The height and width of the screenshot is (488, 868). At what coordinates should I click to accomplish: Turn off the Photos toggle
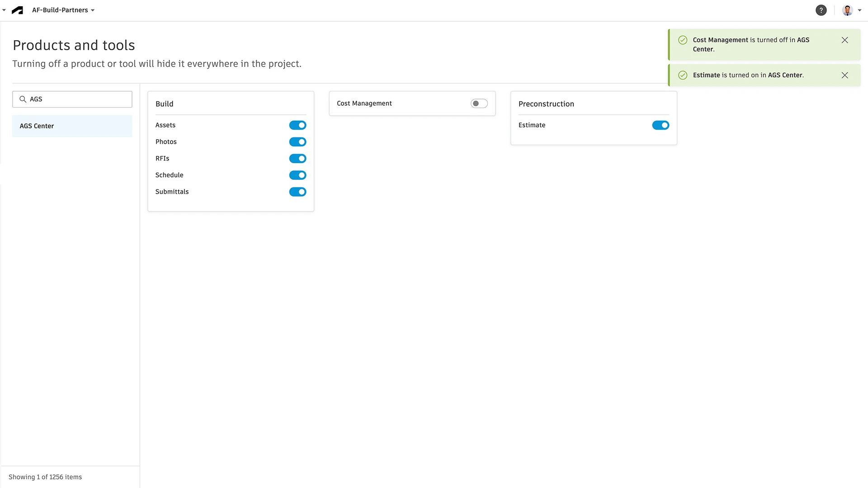coord(297,142)
